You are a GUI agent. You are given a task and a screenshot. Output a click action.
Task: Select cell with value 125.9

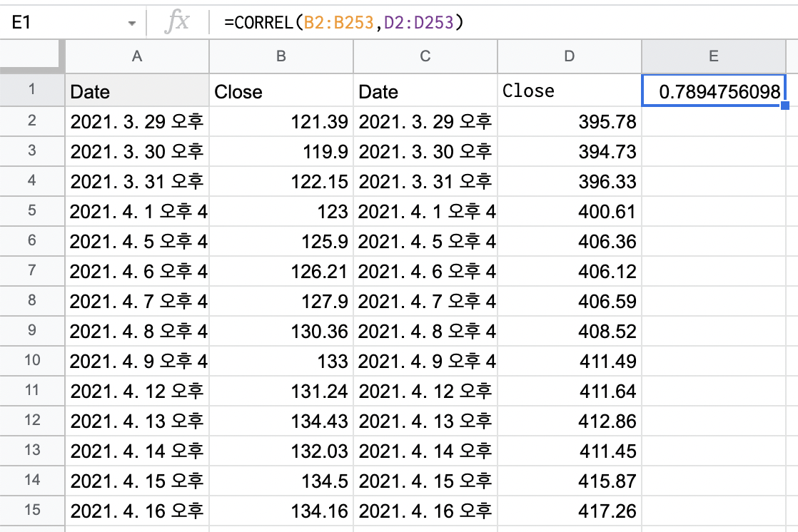pos(281,242)
